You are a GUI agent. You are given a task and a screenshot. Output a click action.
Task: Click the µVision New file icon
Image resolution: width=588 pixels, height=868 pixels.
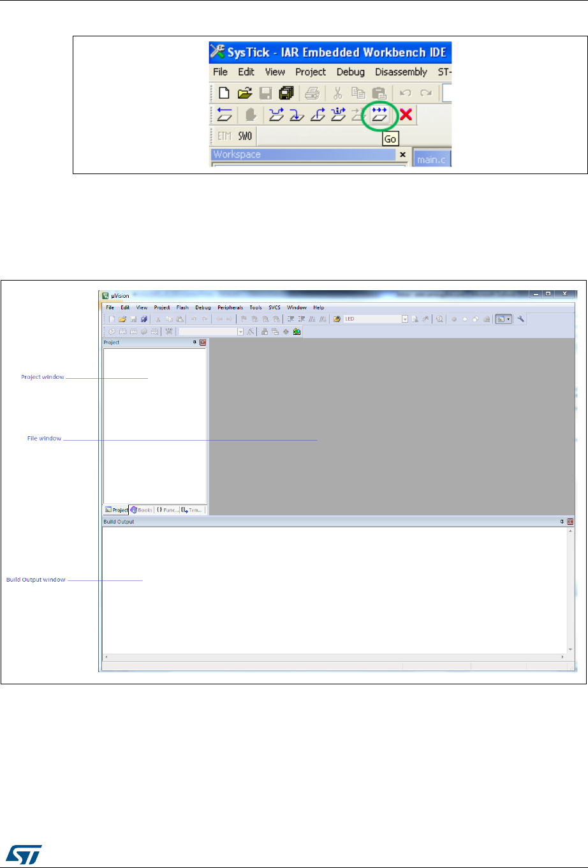point(112,319)
